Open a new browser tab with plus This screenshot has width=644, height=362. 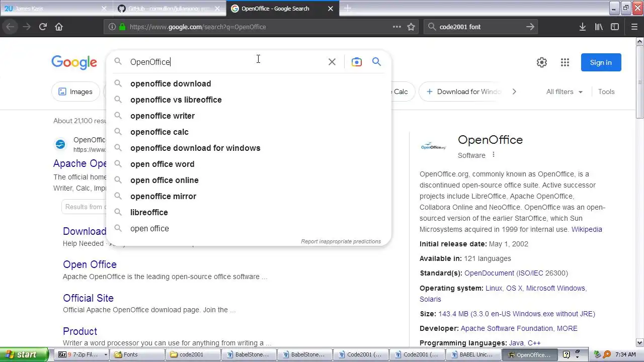pos(347,9)
